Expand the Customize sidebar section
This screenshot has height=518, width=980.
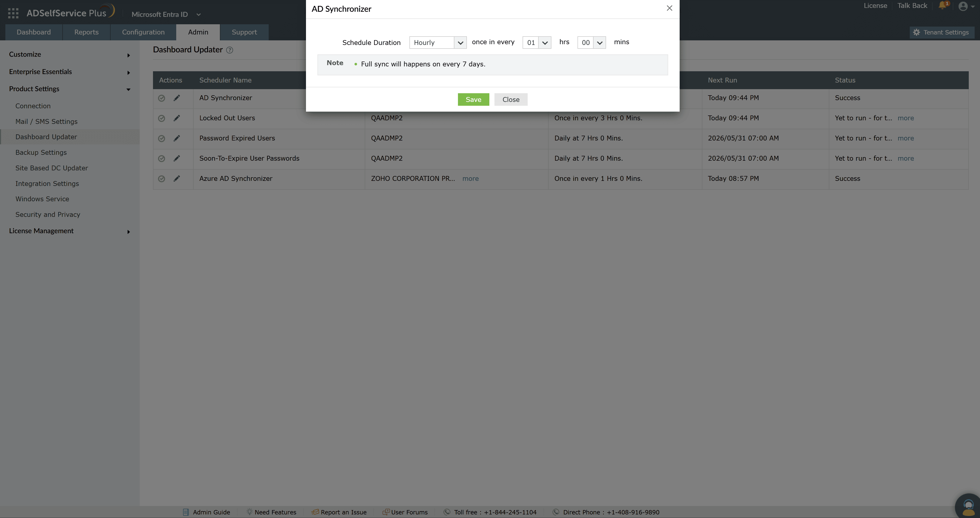point(70,55)
